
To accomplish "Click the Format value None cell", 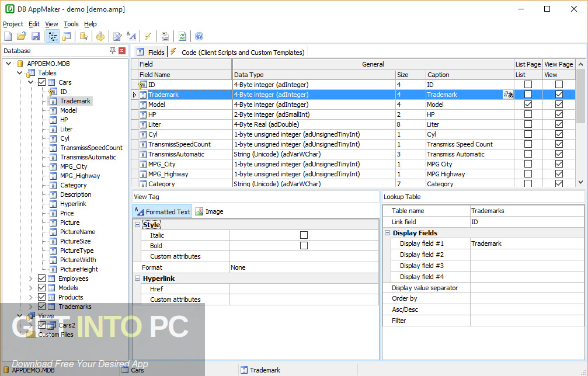I will 304,267.
